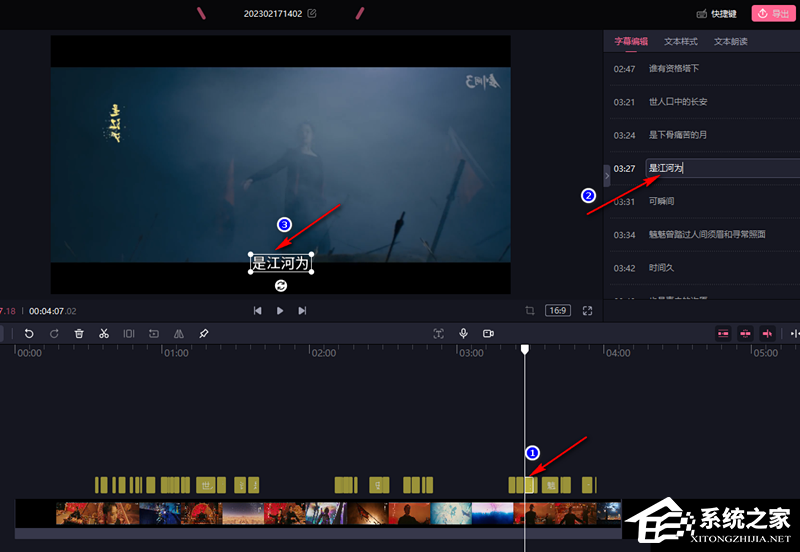The width and height of the screenshot is (800, 552).
Task: Click the timeline zoom fit icon at far right
Action: tap(794, 334)
